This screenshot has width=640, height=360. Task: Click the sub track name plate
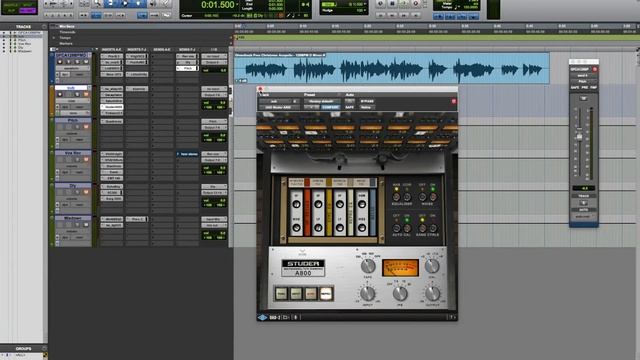click(71, 88)
